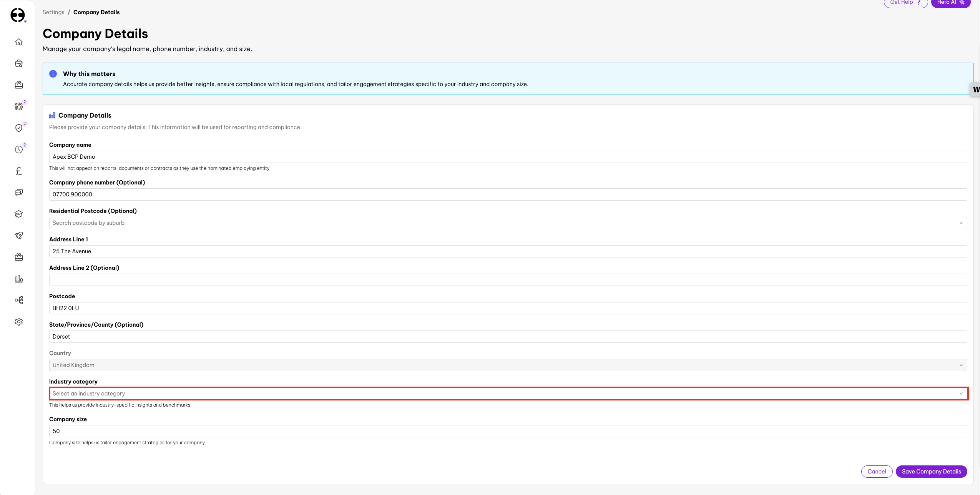Open the Industry category dropdown
This screenshot has height=495, width=980.
[507, 394]
